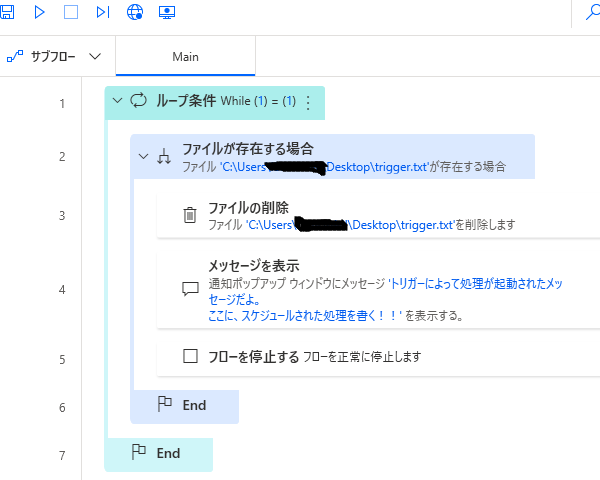This screenshot has height=480, width=600.
Task: Run the flow with the play icon
Action: point(40,12)
